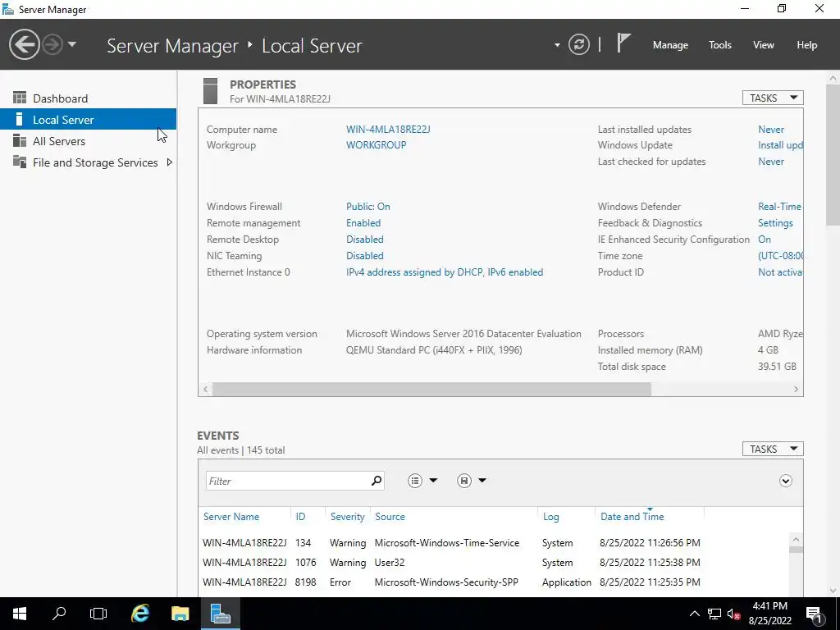Open the Events TASKS dropdown
Image resolution: width=840 pixels, height=630 pixels.
(x=773, y=449)
